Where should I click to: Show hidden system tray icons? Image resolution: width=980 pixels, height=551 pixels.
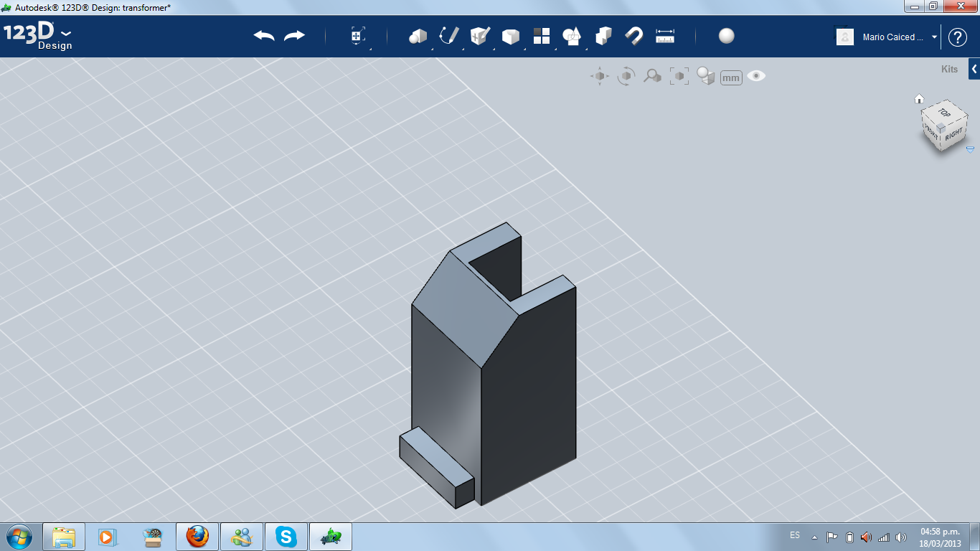(814, 537)
